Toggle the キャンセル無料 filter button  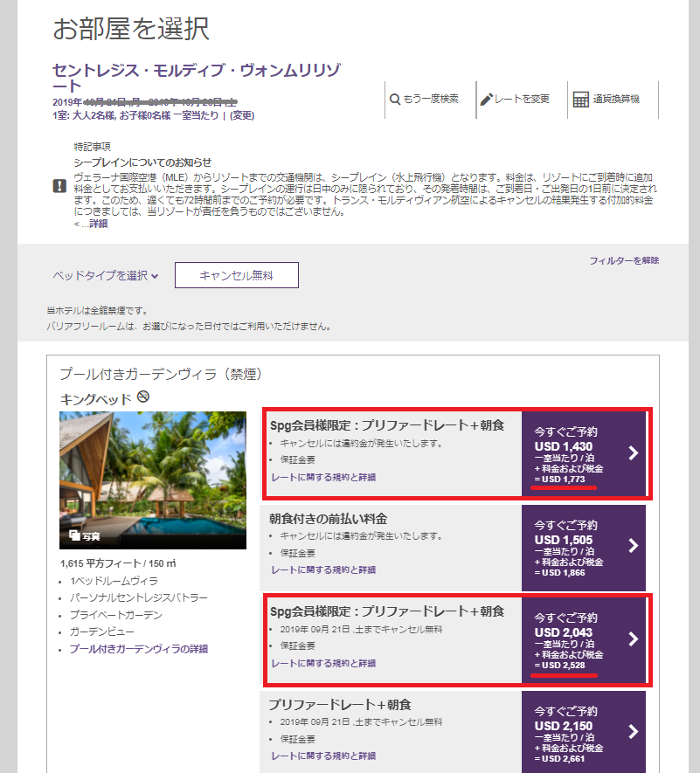point(236,275)
